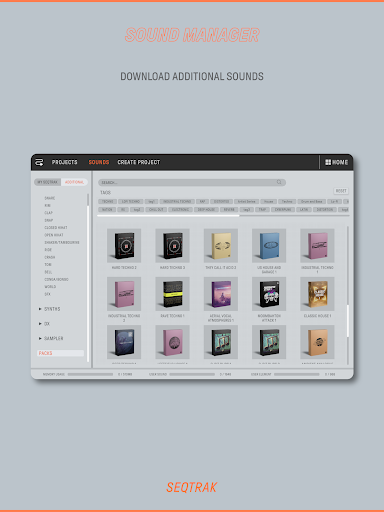Open the INDUSTRIAL TECHNO 2 pack cover
Viewport: 384px width, 512px height.
pos(124,294)
